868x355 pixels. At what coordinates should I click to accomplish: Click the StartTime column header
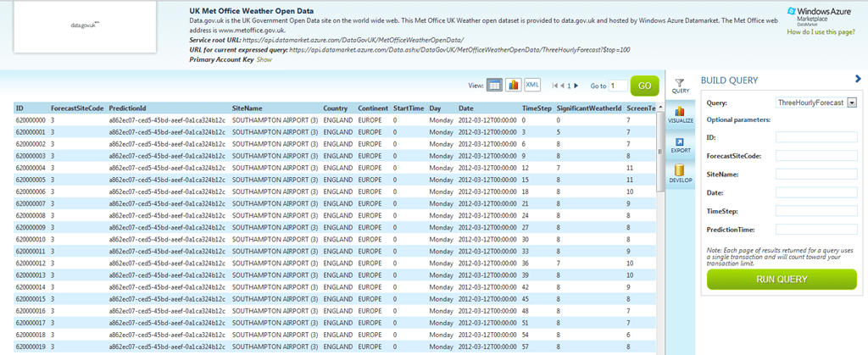(x=409, y=108)
